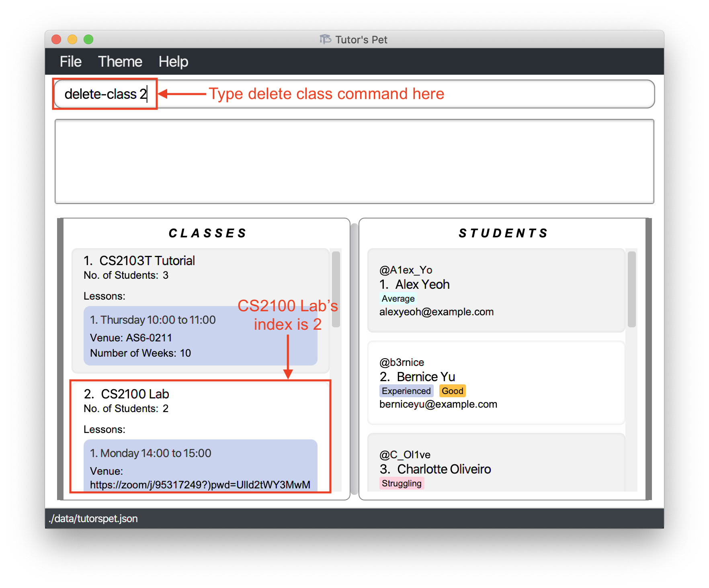The width and height of the screenshot is (709, 588).
Task: Click the @A1ex_Yo telegram handle
Action: click(x=406, y=270)
